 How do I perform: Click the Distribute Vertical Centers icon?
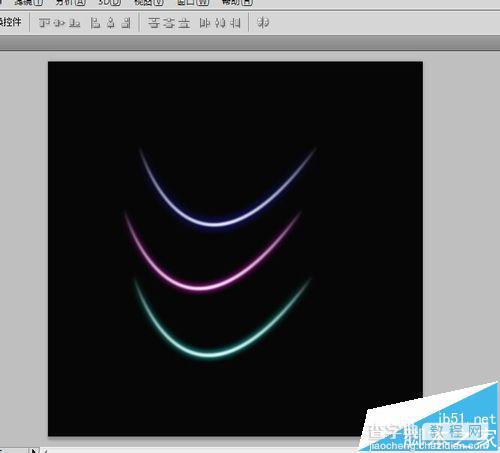click(x=169, y=23)
